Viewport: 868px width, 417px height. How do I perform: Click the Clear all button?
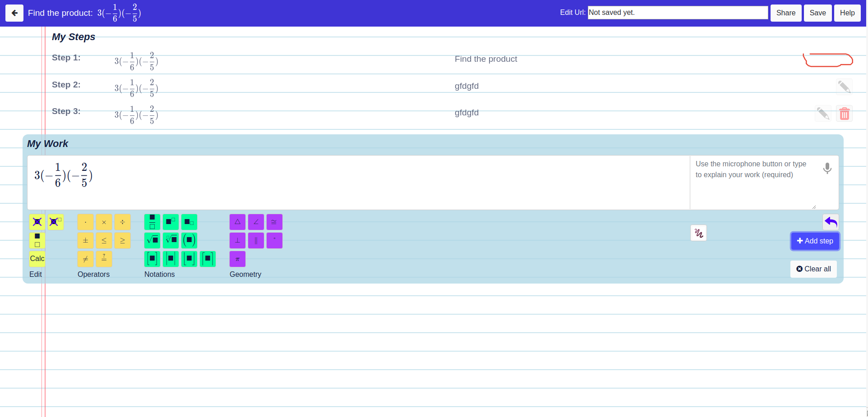(x=813, y=269)
